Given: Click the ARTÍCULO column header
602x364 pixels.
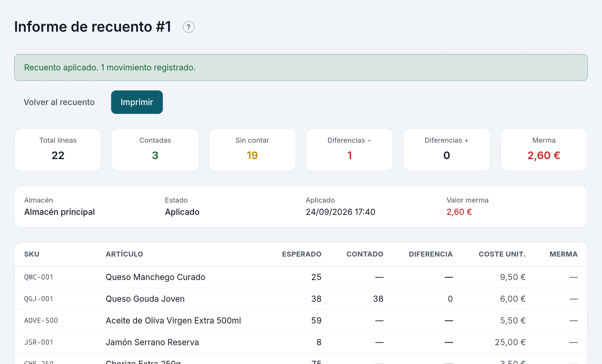Looking at the screenshot, I should 124,254.
